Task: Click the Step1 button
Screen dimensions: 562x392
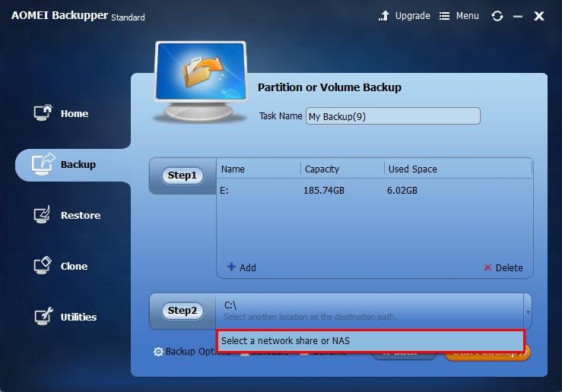Action: 182,175
